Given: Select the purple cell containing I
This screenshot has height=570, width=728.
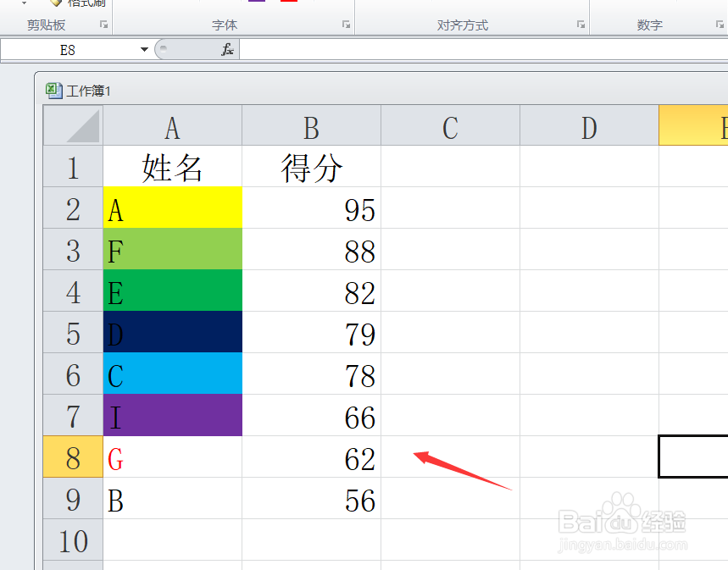Looking at the screenshot, I should click(172, 415).
